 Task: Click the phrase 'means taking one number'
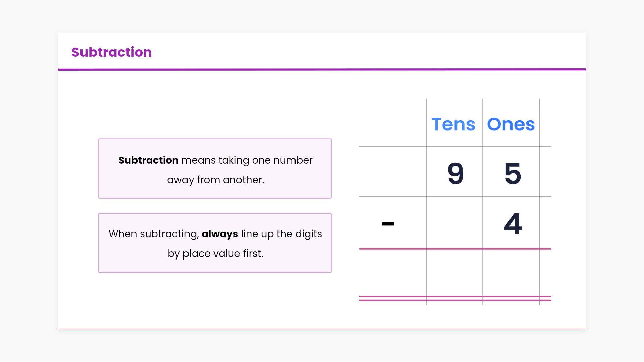pyautogui.click(x=247, y=160)
